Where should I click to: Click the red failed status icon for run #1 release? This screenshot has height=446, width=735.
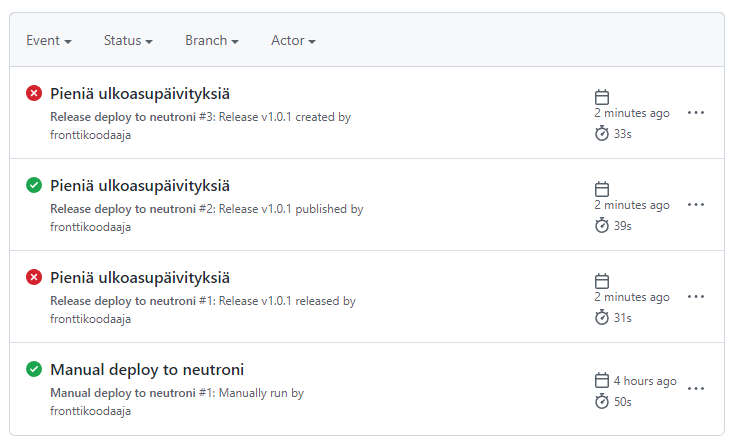(34, 277)
